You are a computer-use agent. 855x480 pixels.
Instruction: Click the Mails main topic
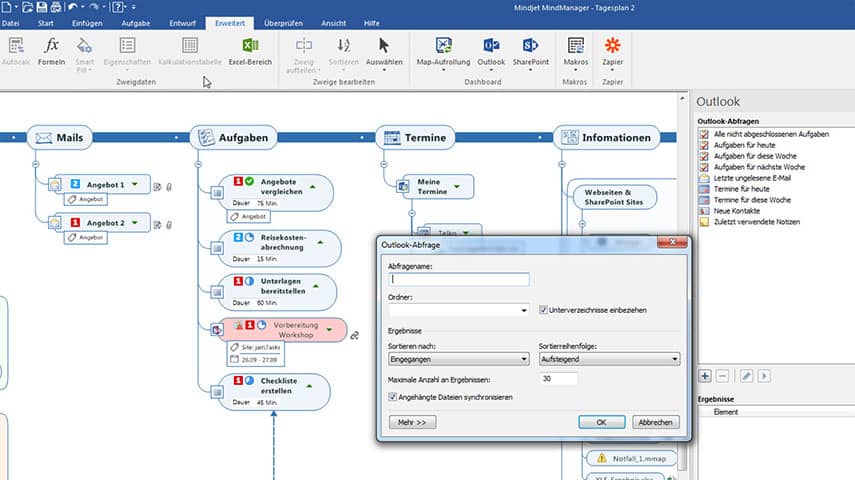tap(59, 137)
